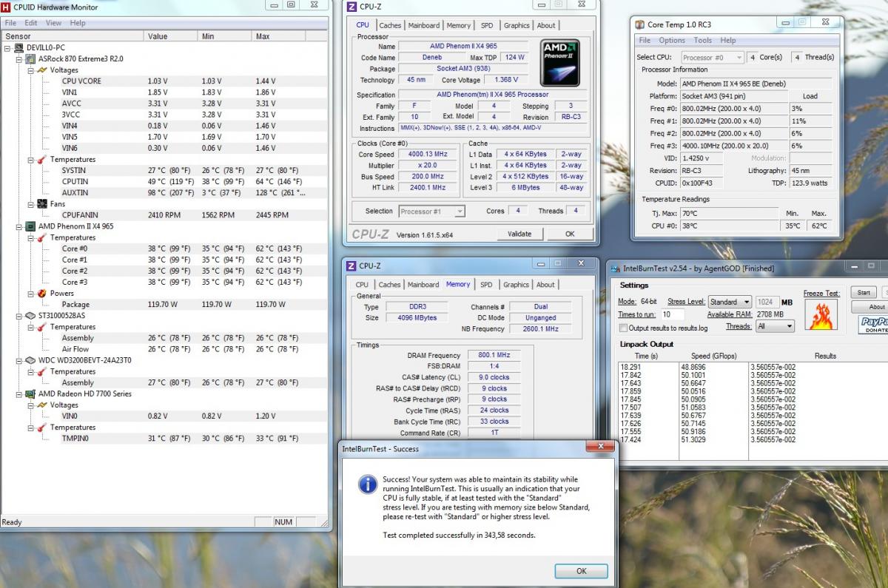This screenshot has width=888, height=588.
Task: Click the OK button in CPU-Z
Action: point(569,234)
